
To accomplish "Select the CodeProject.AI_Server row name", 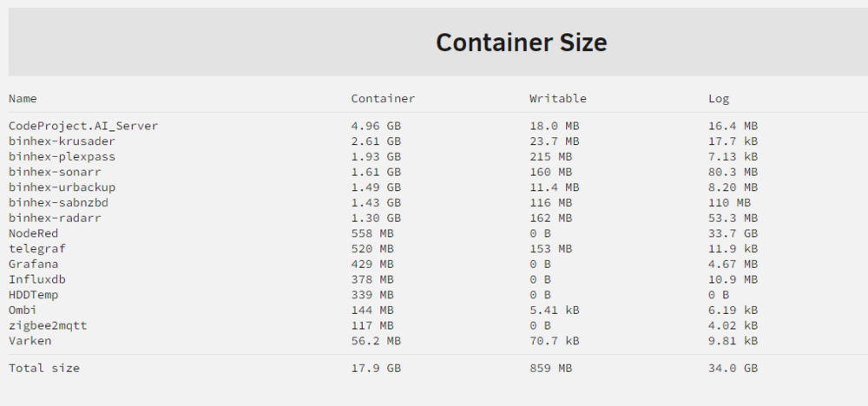I will click(x=83, y=126).
